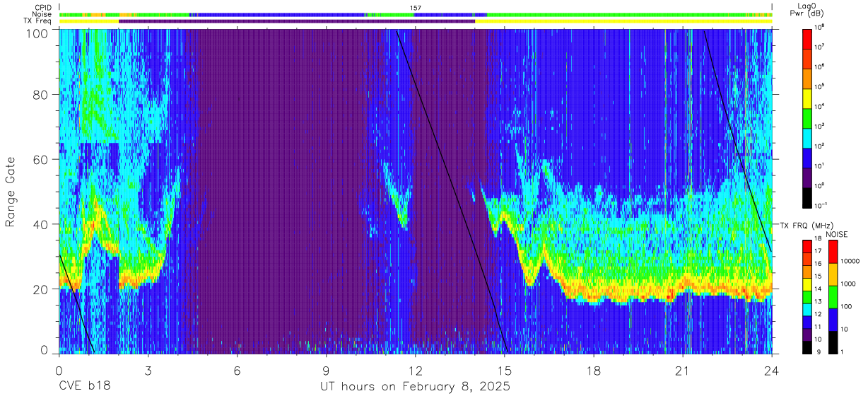Viewport: 868px width, 401px height.
Task: Click the cyan 12–13 MHz TX FRQ swatch
Action: pos(808,308)
